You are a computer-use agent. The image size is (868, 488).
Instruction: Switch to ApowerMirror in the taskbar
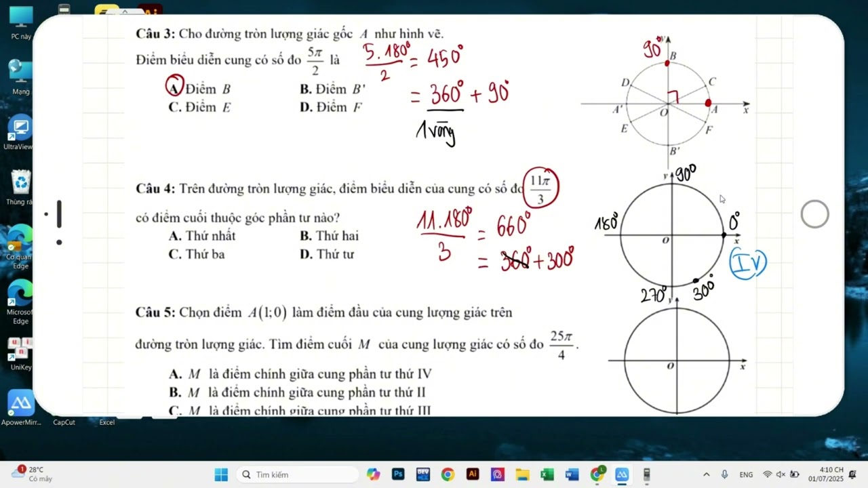pyautogui.click(x=622, y=474)
